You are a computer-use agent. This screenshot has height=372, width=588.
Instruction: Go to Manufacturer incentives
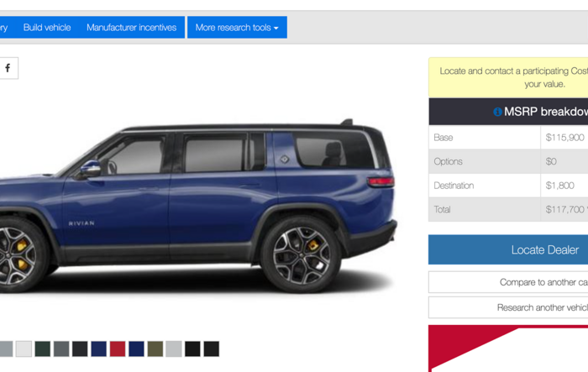click(x=131, y=28)
